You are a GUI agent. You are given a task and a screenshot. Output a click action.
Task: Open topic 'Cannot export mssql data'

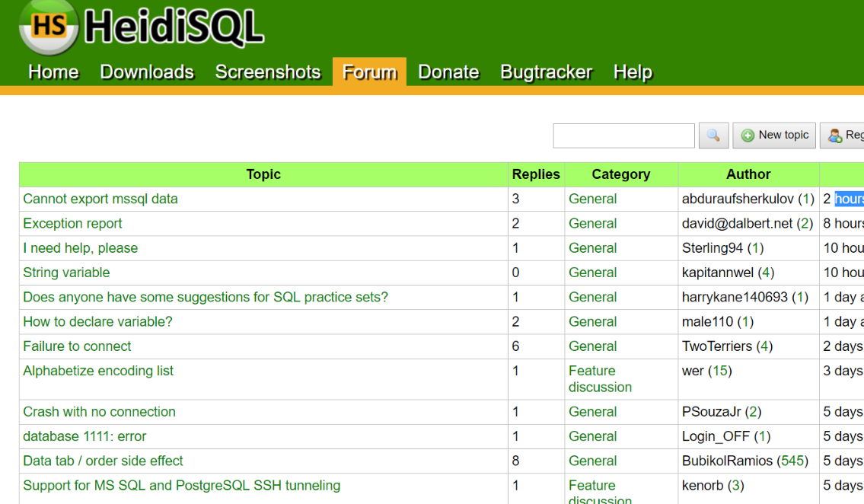tap(100, 199)
